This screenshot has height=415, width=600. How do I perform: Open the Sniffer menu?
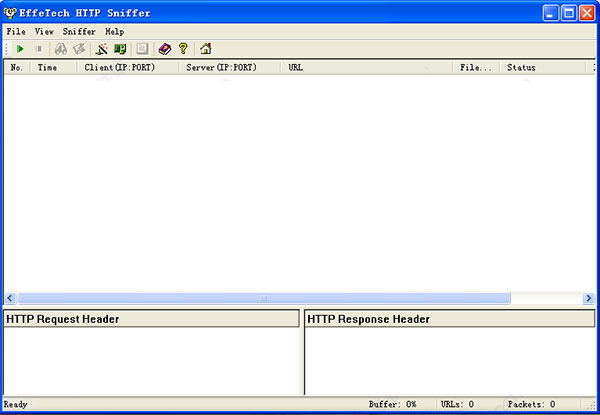79,31
